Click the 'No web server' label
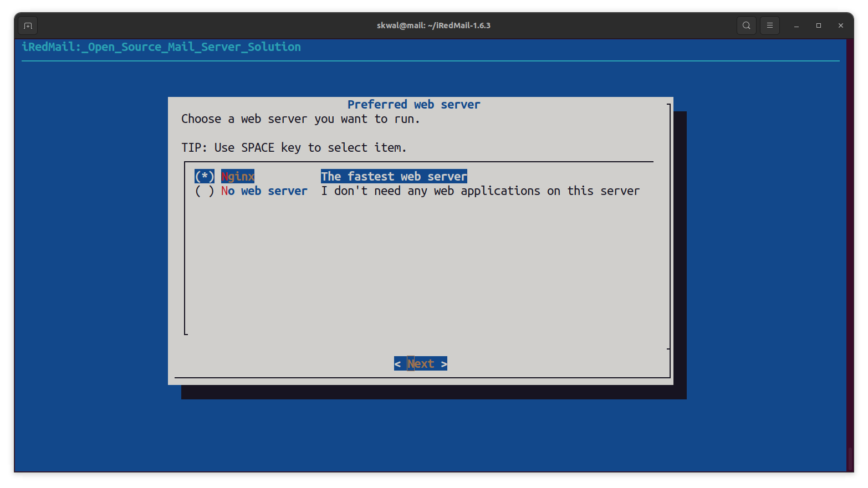 264,191
